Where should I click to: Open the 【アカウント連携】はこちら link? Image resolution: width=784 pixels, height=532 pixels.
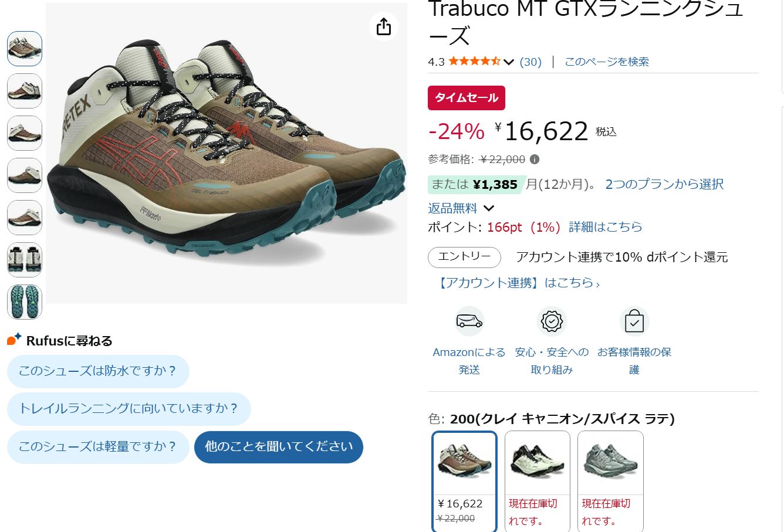[x=517, y=283]
